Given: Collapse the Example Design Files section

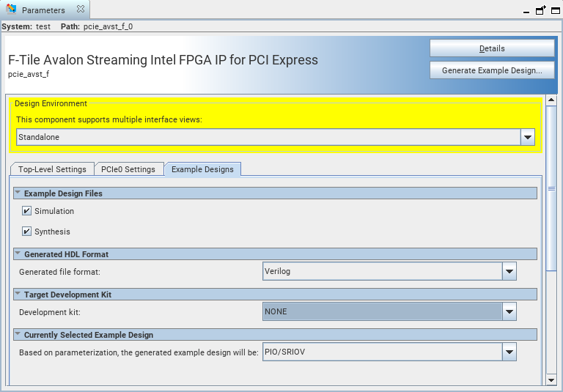Looking at the screenshot, I should tap(18, 193).
